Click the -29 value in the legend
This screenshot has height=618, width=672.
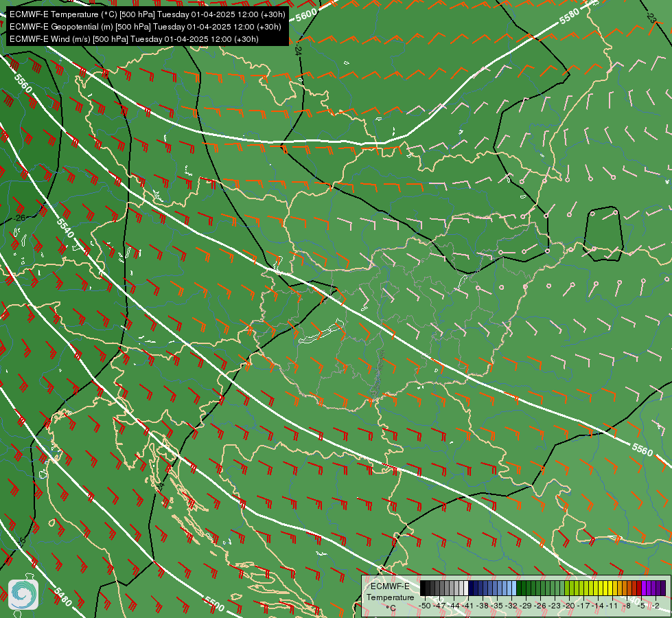coord(526,606)
